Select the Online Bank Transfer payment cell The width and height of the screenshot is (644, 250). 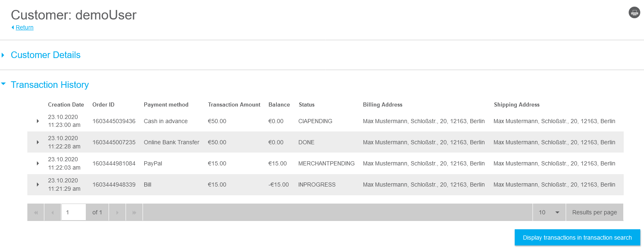pos(172,142)
